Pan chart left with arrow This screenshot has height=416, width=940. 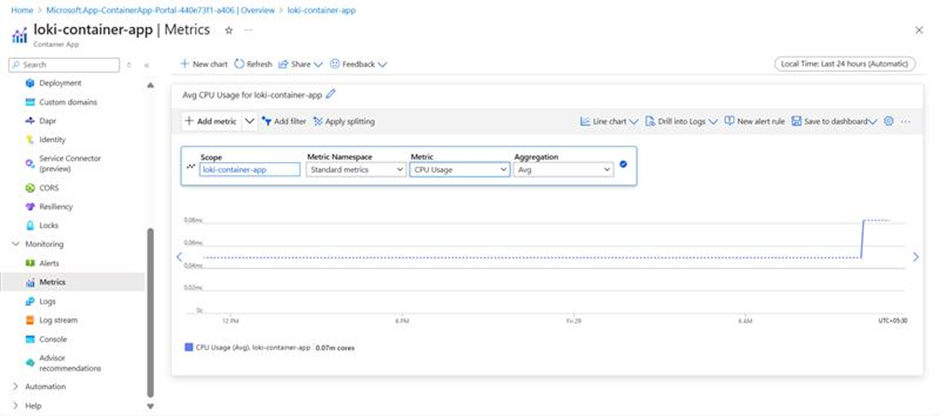coord(179,257)
